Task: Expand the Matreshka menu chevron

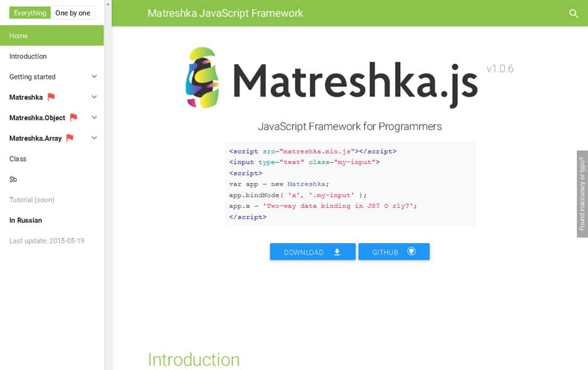Action: [94, 97]
